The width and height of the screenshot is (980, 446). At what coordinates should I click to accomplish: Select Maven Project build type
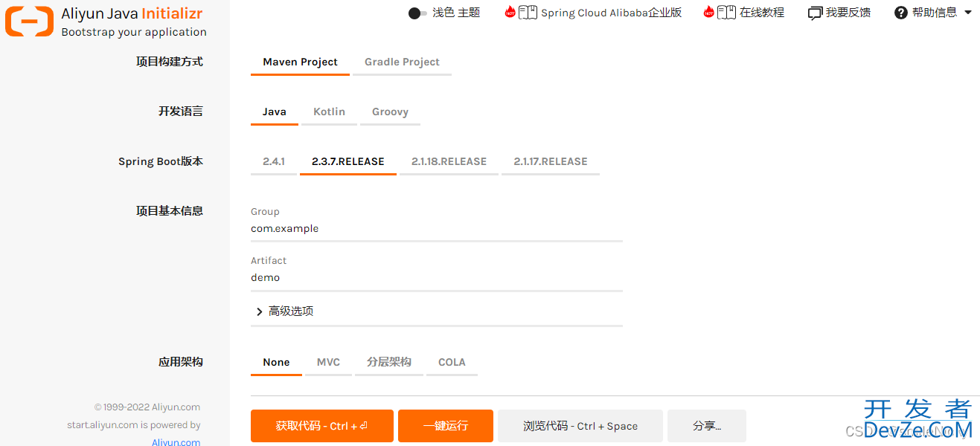(300, 62)
